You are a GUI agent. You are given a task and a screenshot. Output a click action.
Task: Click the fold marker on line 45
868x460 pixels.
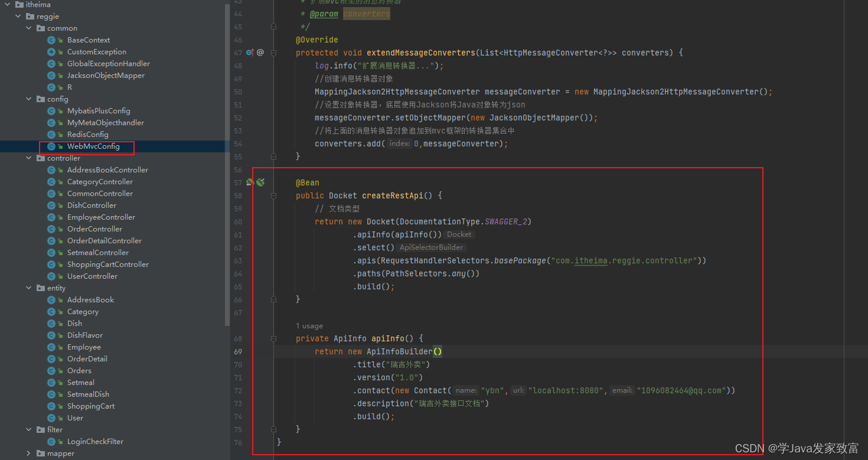pos(274,27)
